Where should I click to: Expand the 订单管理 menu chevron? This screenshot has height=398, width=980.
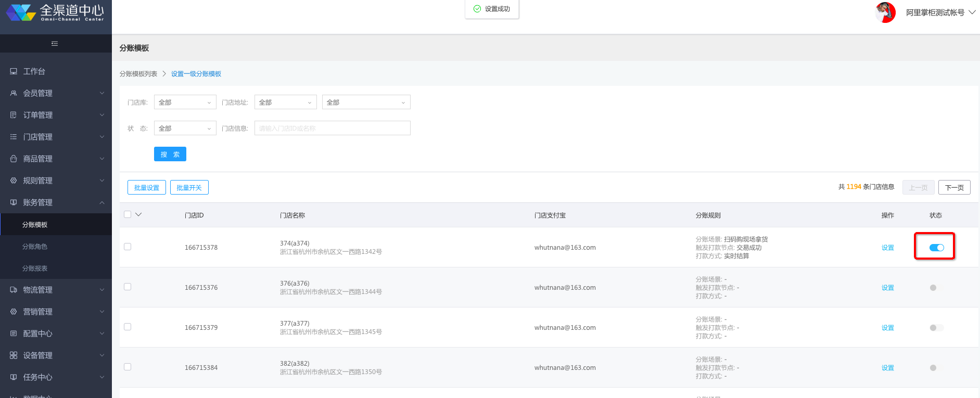point(102,115)
